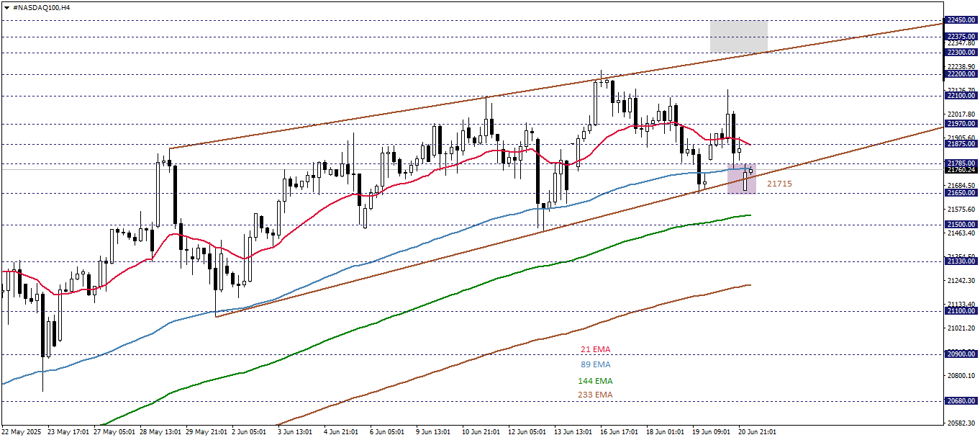The height and width of the screenshot is (440, 980).
Task: Click the 22200.00 price level label
Action: 961,74
